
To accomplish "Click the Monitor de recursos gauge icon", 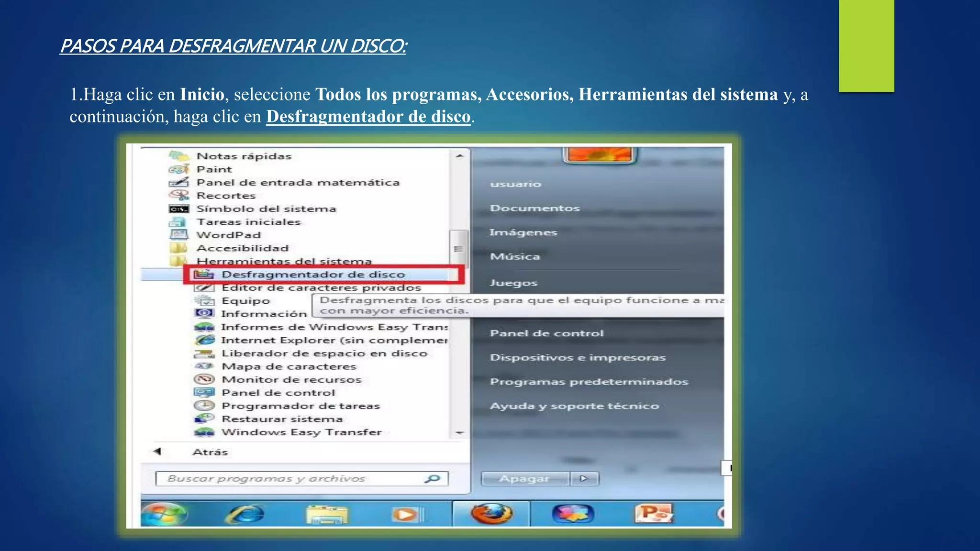I will 204,380.
